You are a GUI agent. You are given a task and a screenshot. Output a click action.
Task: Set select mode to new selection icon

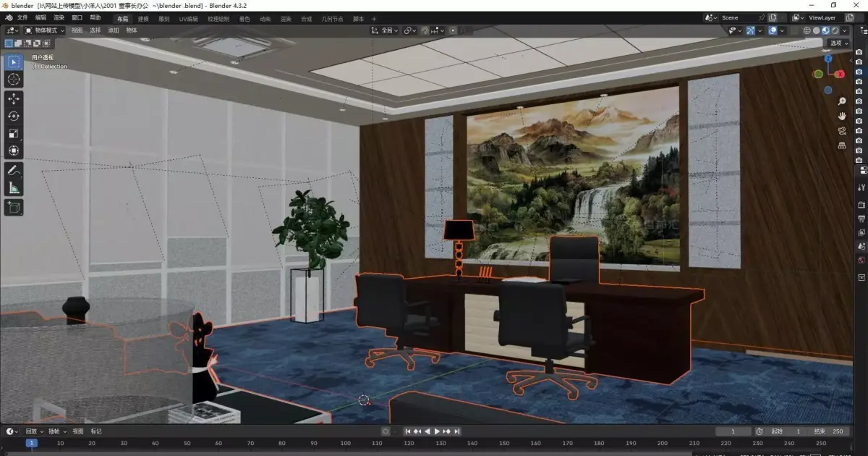[9, 43]
